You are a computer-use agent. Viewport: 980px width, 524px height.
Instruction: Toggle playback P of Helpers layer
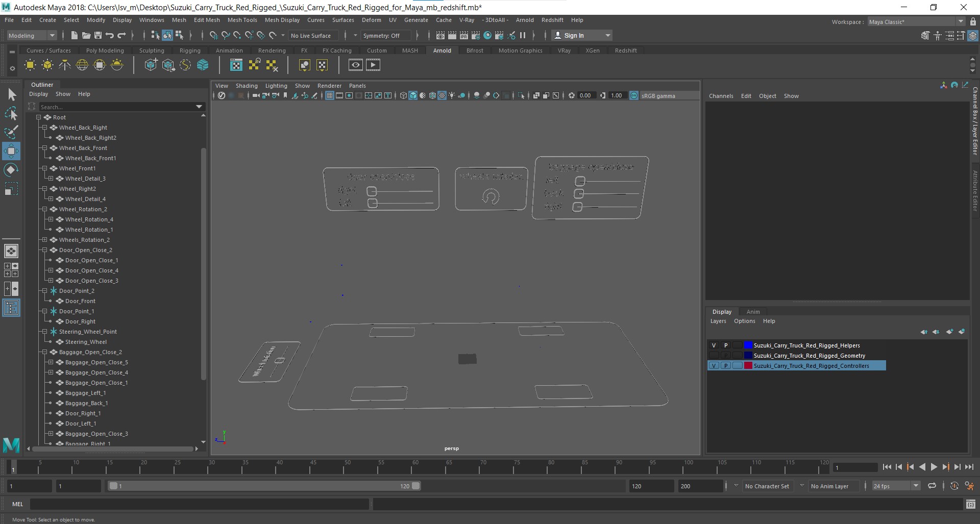pyautogui.click(x=725, y=345)
